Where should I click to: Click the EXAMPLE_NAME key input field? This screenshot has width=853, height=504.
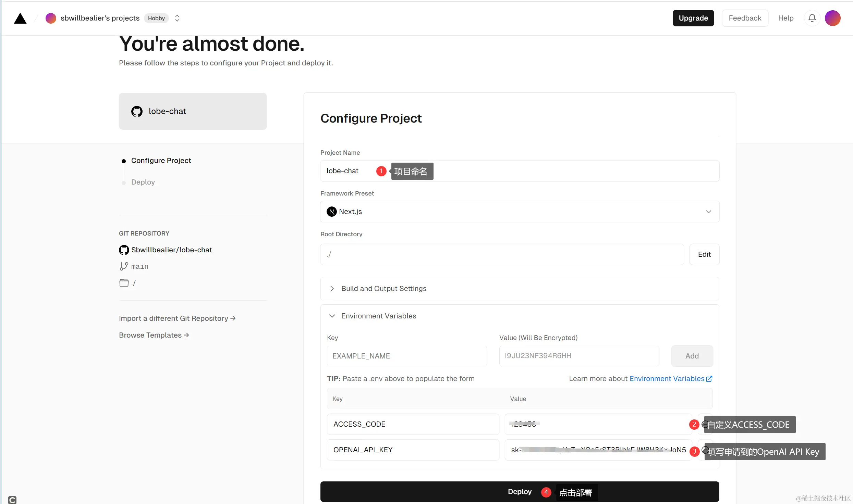pos(406,356)
